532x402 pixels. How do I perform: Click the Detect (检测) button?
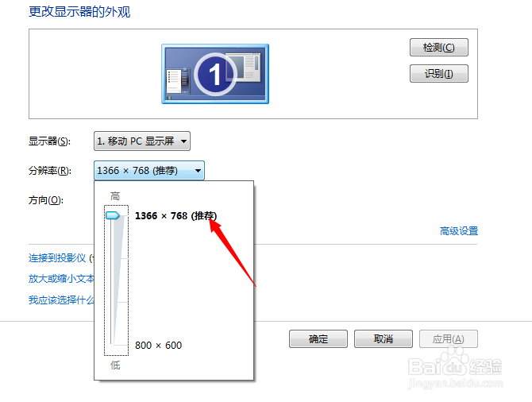click(x=438, y=47)
